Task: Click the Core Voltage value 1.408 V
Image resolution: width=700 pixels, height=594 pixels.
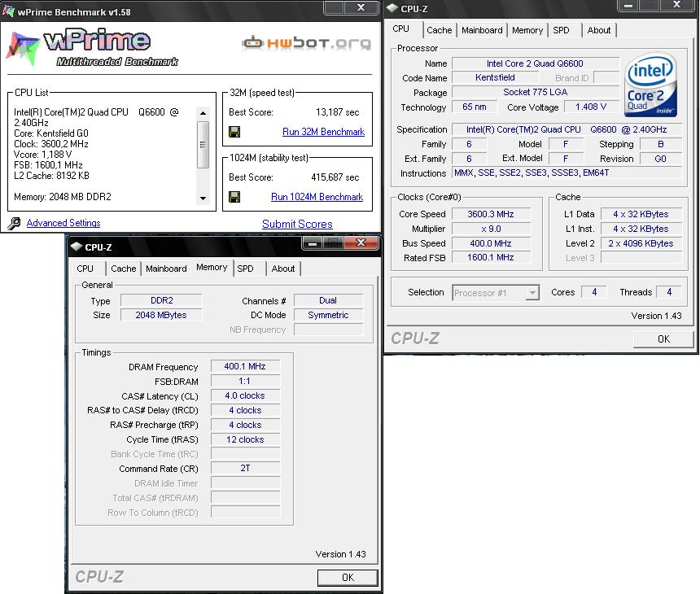Action: point(591,107)
